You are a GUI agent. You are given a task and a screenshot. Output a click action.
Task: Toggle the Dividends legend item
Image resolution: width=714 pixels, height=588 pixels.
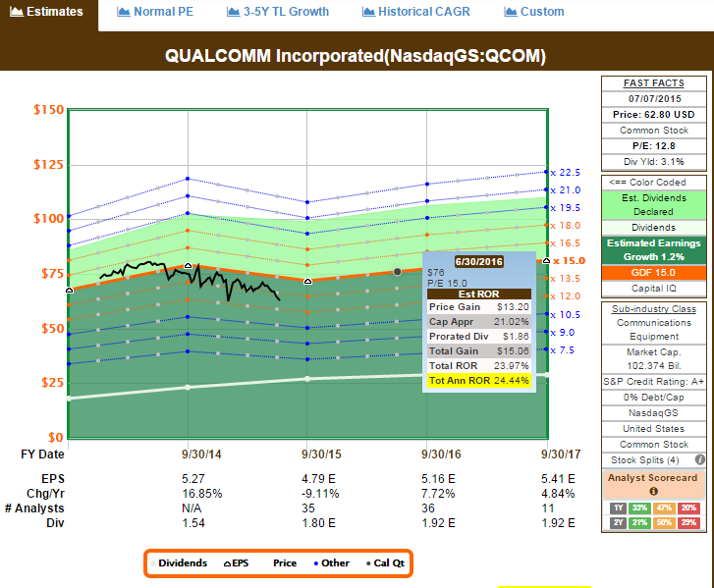tap(179, 563)
